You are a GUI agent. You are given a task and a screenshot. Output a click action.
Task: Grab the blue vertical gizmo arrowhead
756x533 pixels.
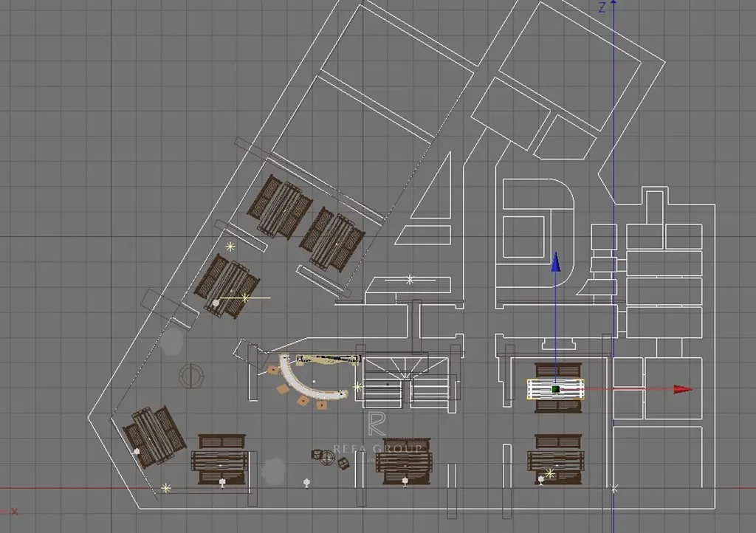(x=556, y=263)
